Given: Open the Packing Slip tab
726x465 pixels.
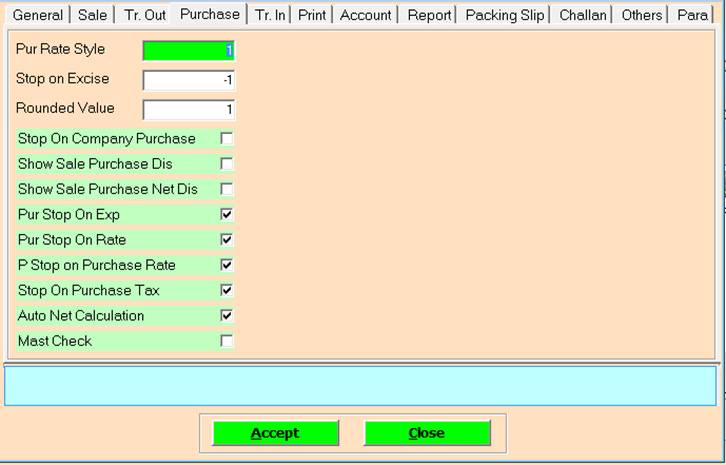Looking at the screenshot, I should point(504,15).
